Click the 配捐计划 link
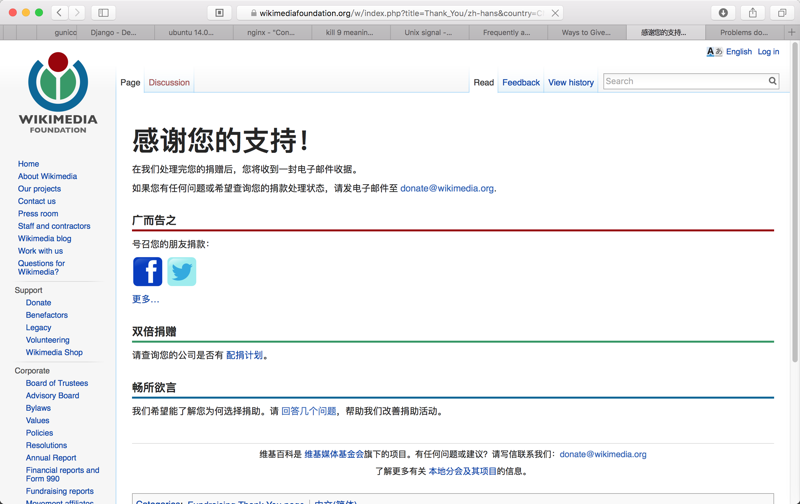Viewport: 800px width, 504px height. [x=244, y=355]
